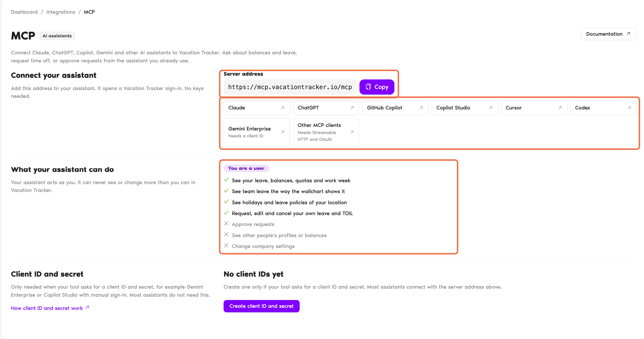Image resolution: width=644 pixels, height=339 pixels.
Task: Open the GitHub Copilot setup card
Action: (395, 108)
